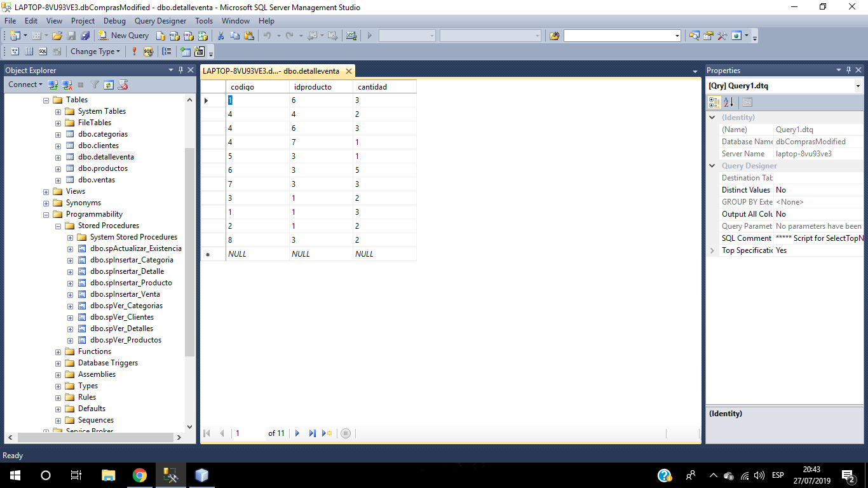Move to next record in navigator
Screen dimensions: 868x488
pyautogui.click(x=297, y=433)
